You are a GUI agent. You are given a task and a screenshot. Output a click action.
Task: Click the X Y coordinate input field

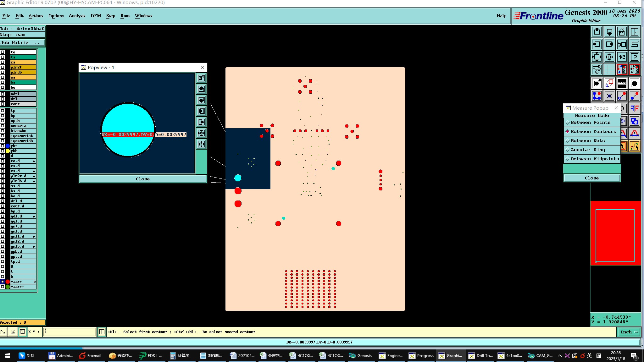pyautogui.click(x=69, y=332)
